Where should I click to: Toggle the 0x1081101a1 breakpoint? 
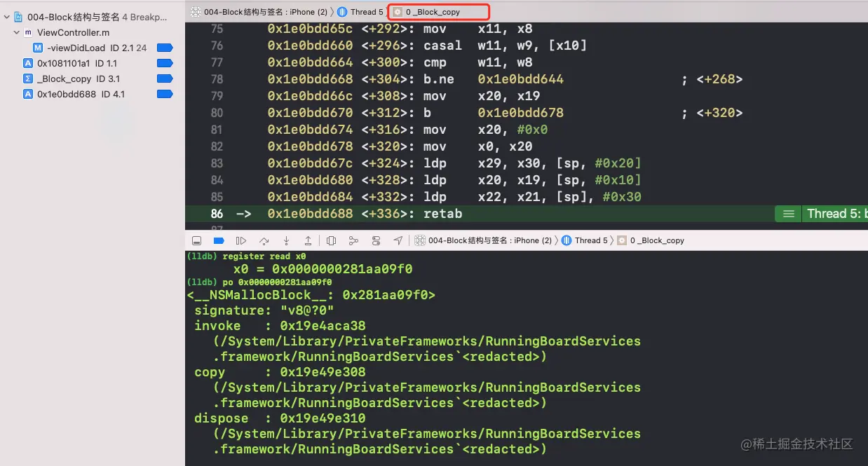pos(165,63)
